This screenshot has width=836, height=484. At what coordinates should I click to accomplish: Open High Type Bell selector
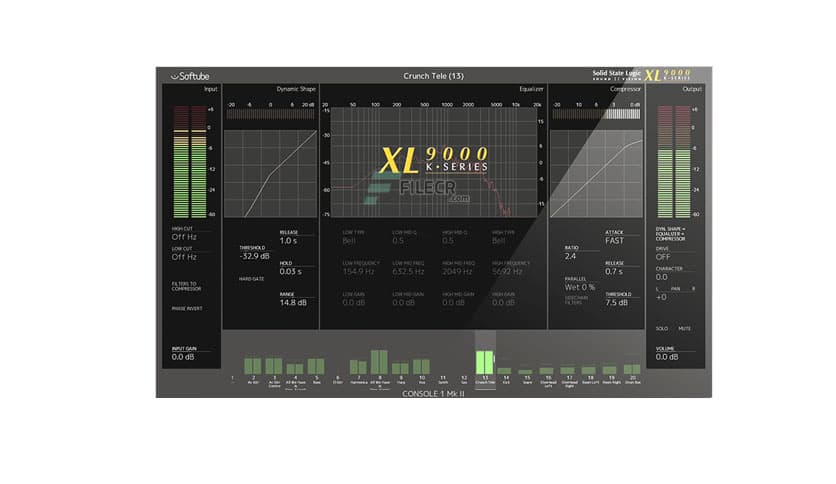pyautogui.click(x=499, y=241)
